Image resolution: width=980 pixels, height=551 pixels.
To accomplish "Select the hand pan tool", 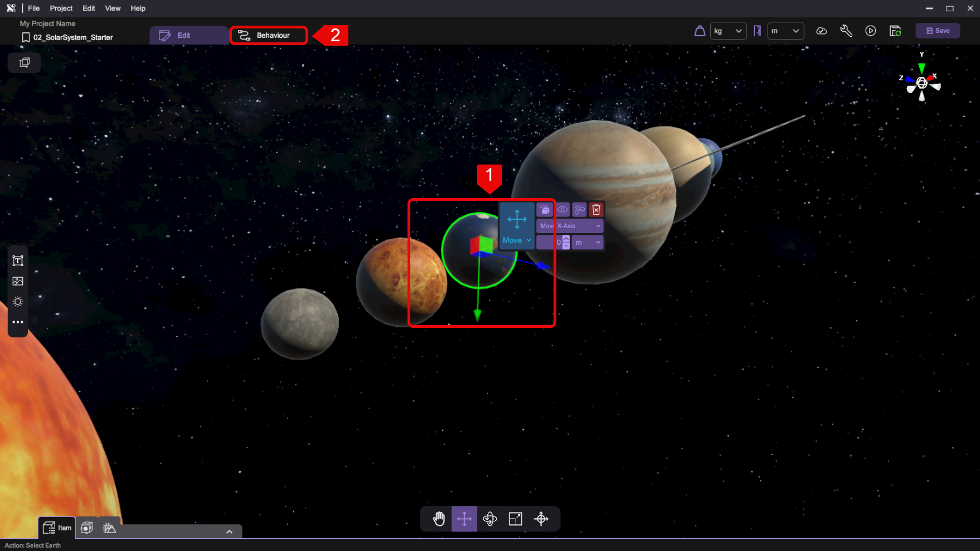I will (x=439, y=519).
